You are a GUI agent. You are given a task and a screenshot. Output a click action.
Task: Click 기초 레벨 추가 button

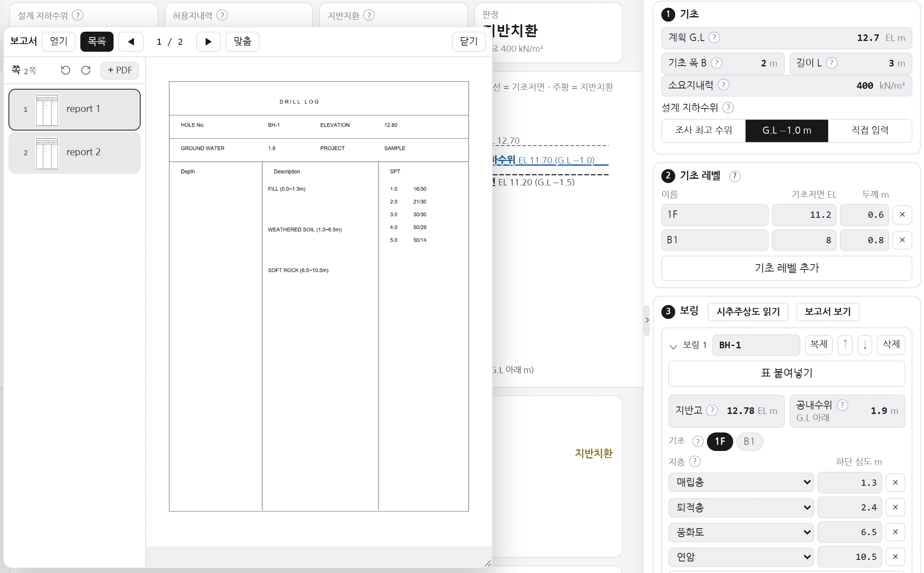(786, 268)
